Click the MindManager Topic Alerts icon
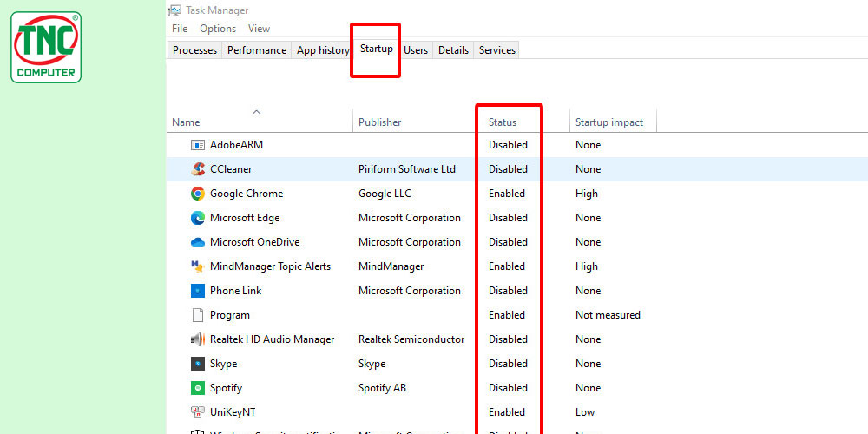This screenshot has width=868, height=434. 198,266
